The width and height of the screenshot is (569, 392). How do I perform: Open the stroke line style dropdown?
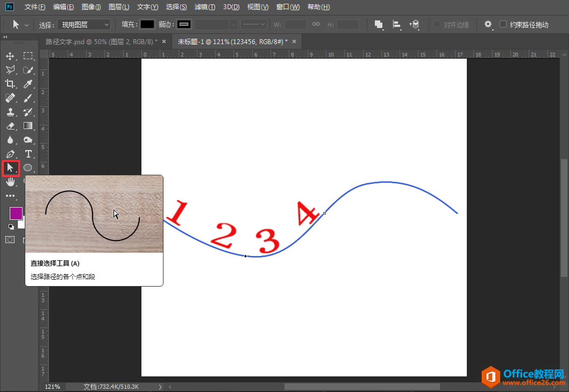(254, 24)
